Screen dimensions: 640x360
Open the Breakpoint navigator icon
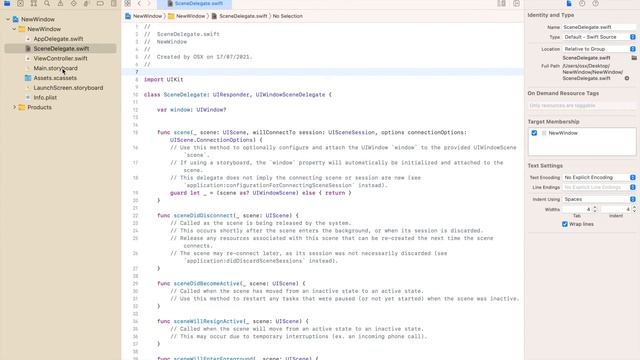tap(100, 3)
